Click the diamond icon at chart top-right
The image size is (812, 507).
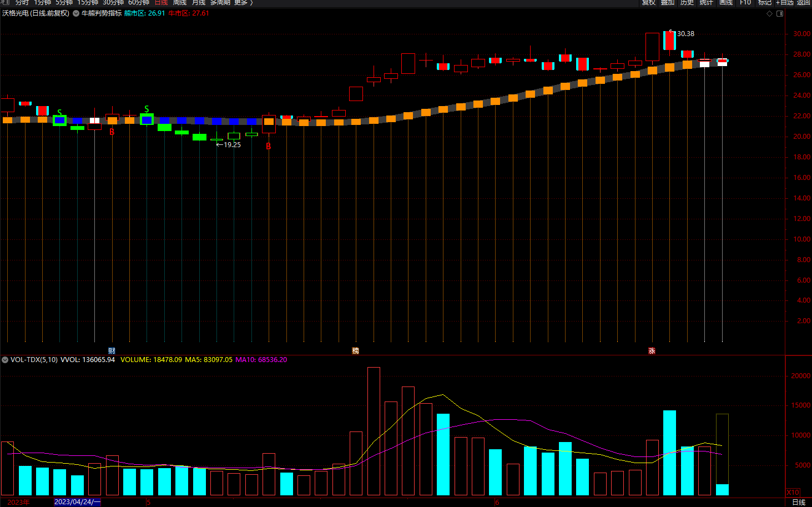tap(769, 13)
